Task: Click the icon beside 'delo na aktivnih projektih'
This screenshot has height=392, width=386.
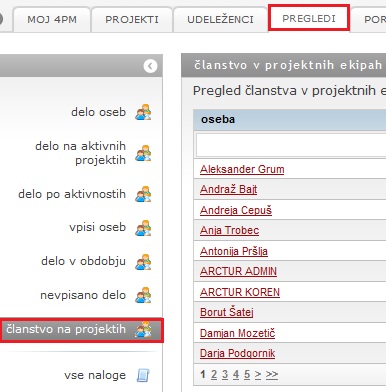Action: click(x=143, y=153)
